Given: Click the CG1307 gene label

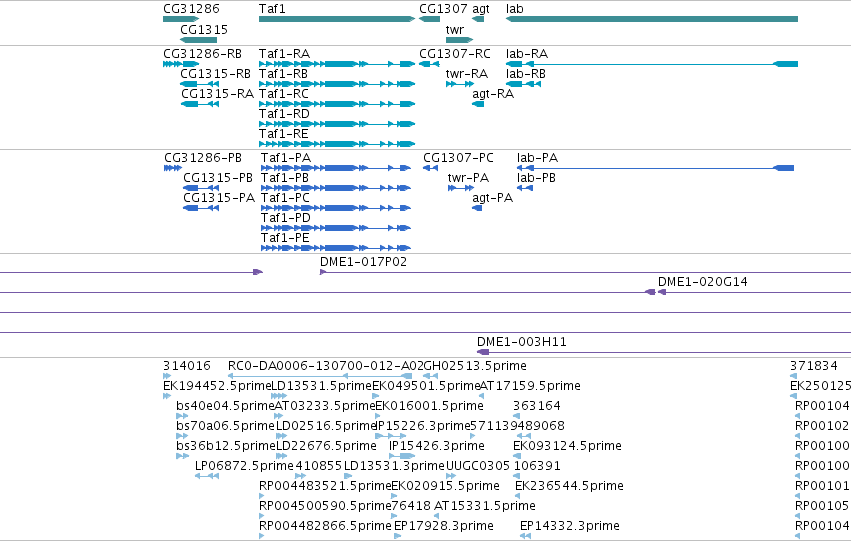Looking at the screenshot, I should click(443, 9).
